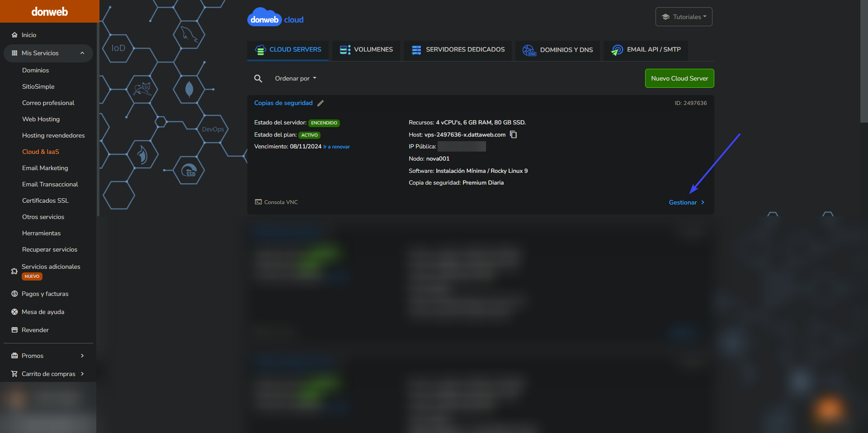Open the Tutoriales dropdown

684,17
